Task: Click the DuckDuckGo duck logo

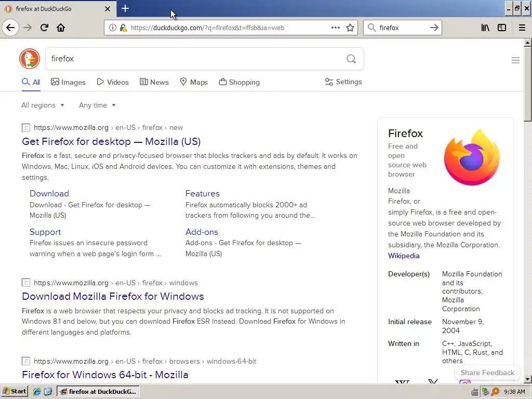Action: (30, 59)
